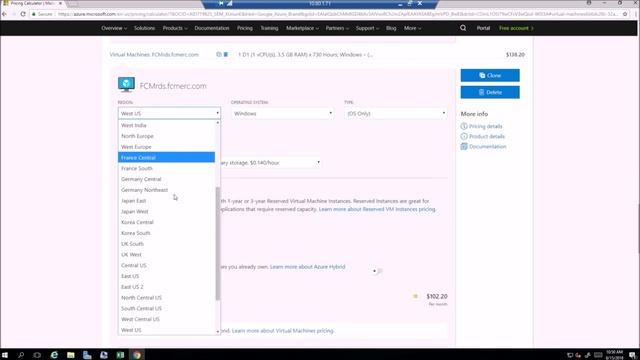Expand the Products menu in the nav
Image resolution: width=640 pixels, height=360 pixels.
coord(175,28)
